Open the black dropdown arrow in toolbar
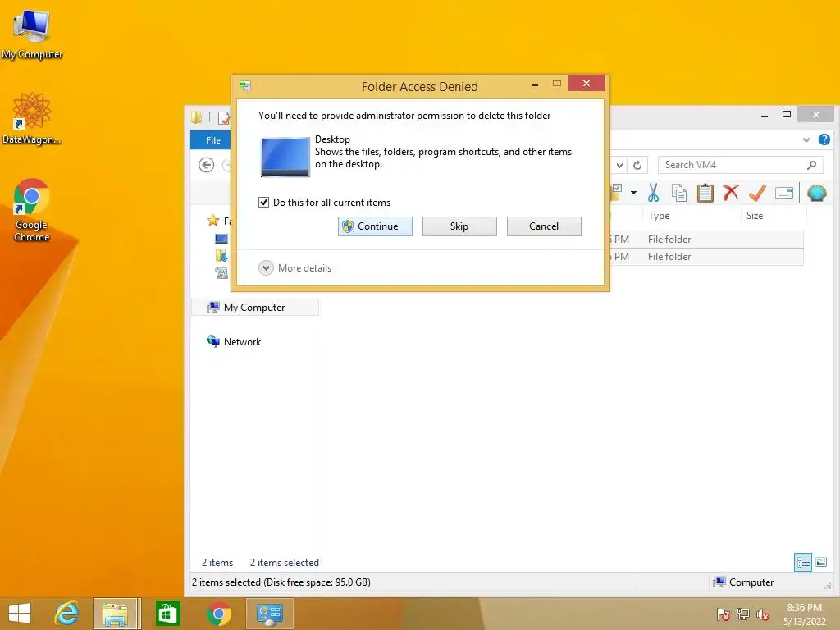This screenshot has height=630, width=840. [x=633, y=192]
